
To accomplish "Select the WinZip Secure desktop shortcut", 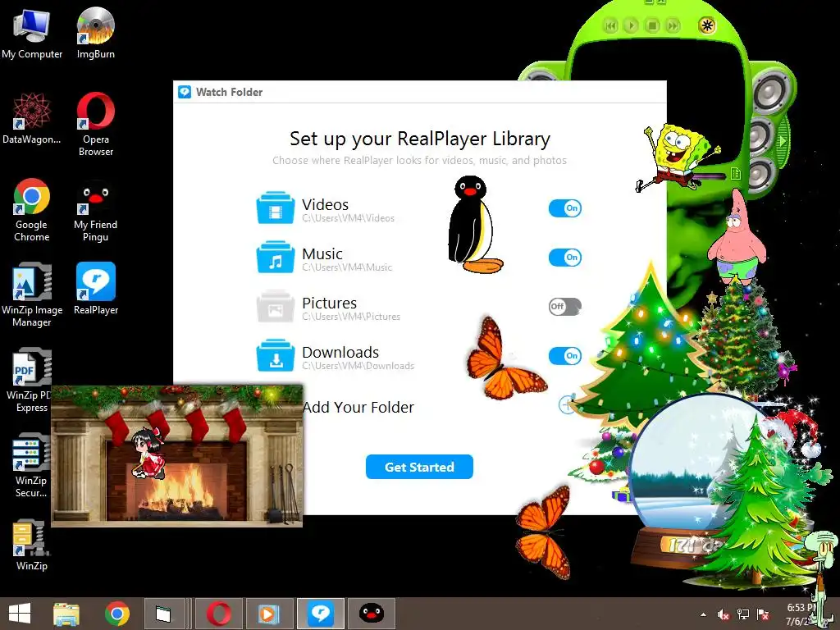I will (30, 466).
